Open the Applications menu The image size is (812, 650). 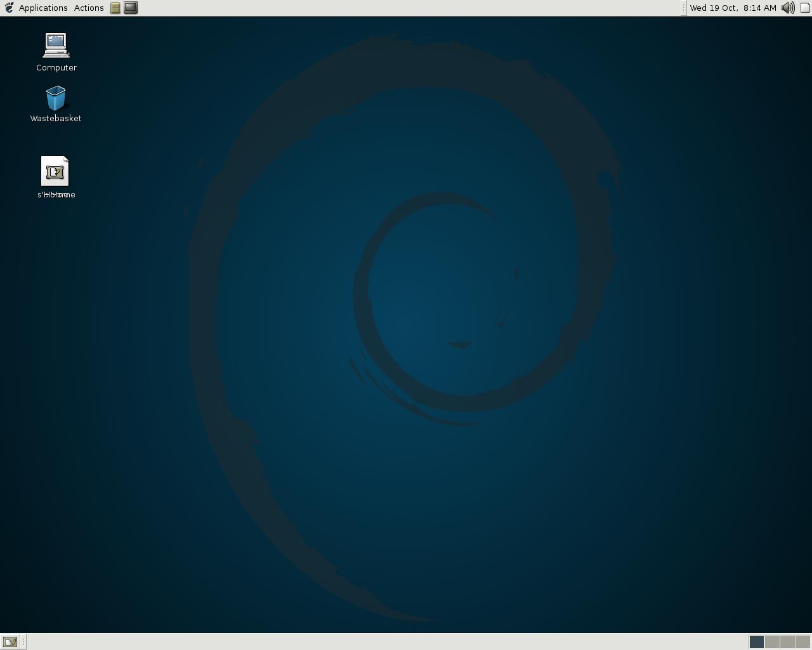(x=43, y=8)
